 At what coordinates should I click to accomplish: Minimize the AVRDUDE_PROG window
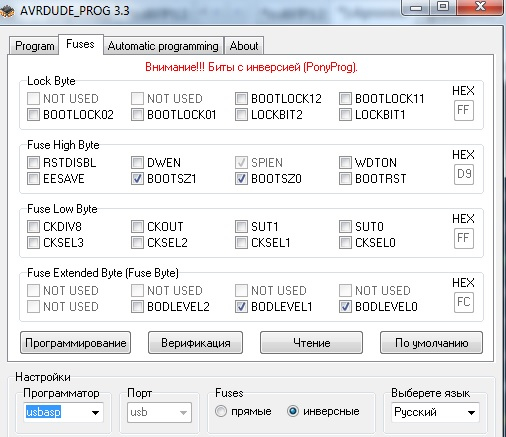(x=416, y=7)
